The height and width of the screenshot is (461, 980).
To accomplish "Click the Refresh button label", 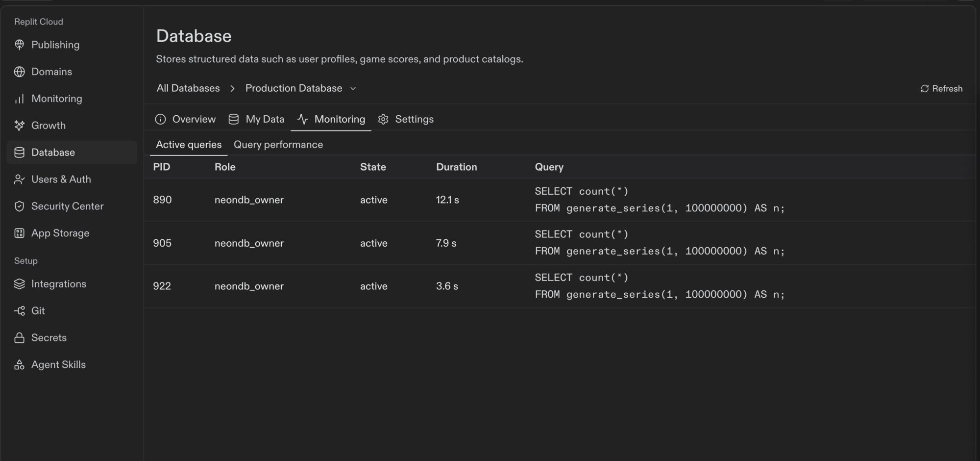I will click(947, 89).
